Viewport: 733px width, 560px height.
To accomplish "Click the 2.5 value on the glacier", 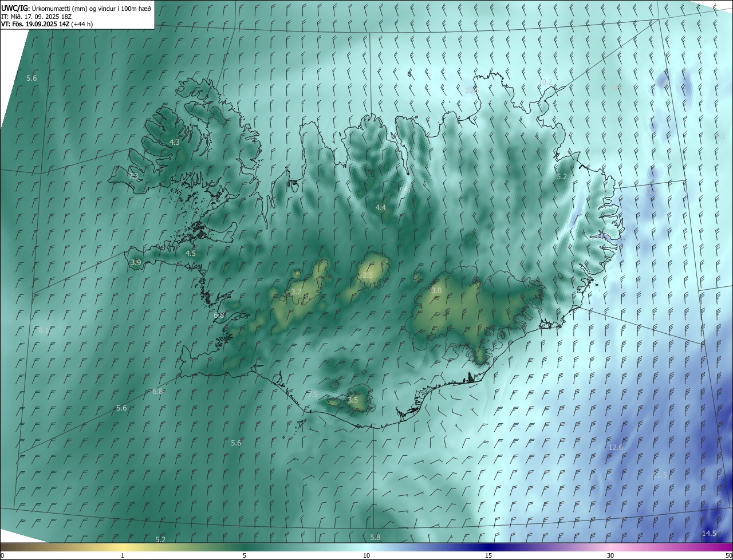I will pyautogui.click(x=368, y=275).
